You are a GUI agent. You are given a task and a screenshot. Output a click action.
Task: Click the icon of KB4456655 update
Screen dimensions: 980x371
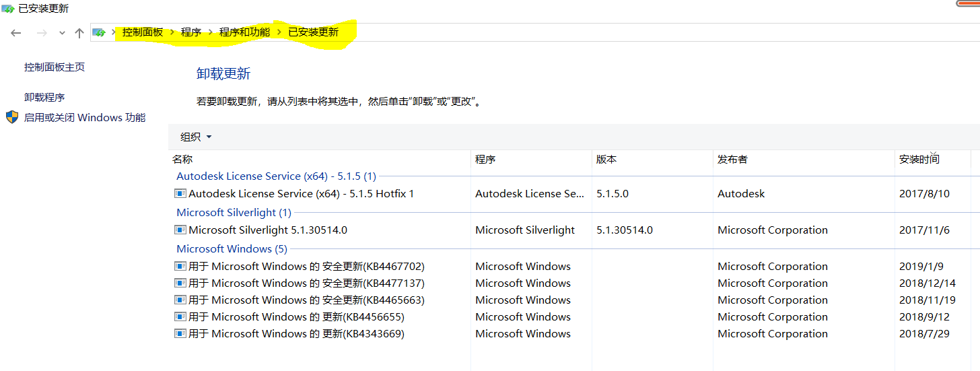[180, 317]
